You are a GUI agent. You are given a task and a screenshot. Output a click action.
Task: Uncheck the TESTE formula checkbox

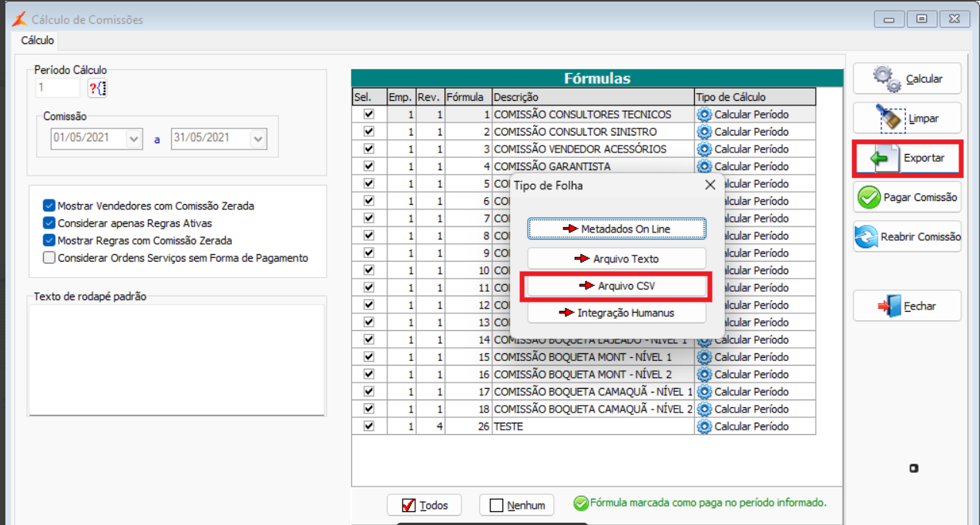click(368, 426)
